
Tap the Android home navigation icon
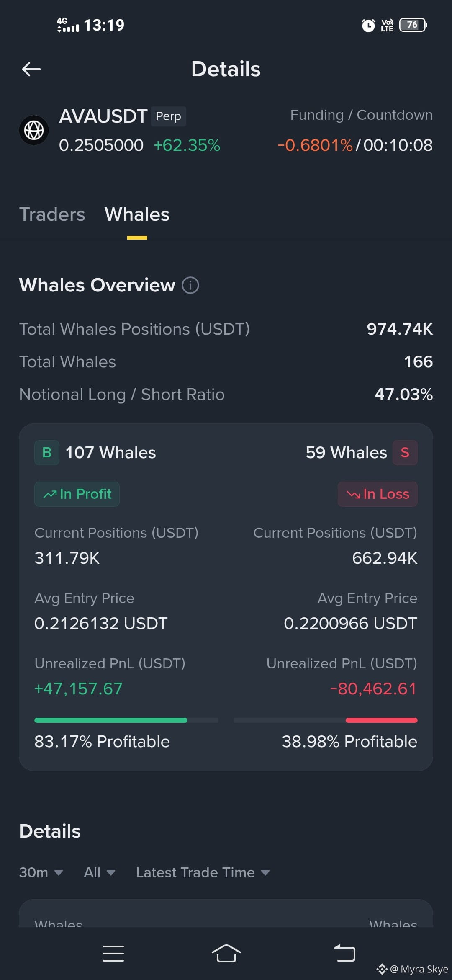pyautogui.click(x=226, y=954)
